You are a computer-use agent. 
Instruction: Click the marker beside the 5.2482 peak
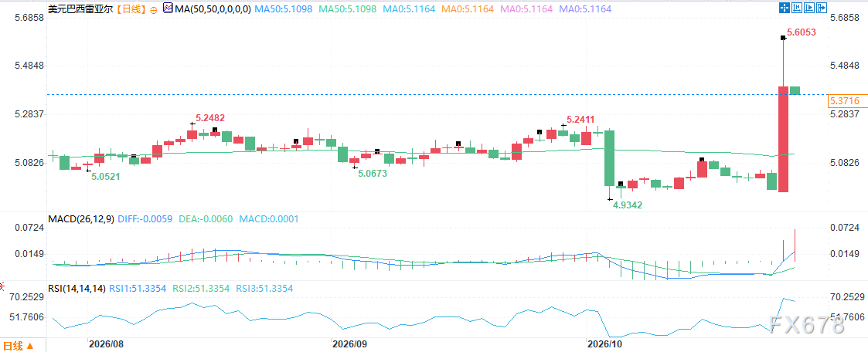tap(192, 124)
